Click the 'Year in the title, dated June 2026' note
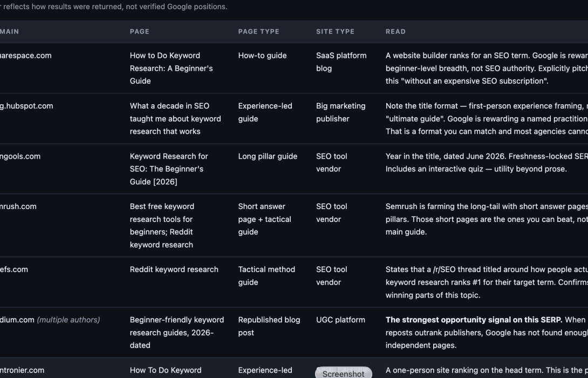Image resolution: width=588 pixels, height=378 pixels. (x=487, y=163)
